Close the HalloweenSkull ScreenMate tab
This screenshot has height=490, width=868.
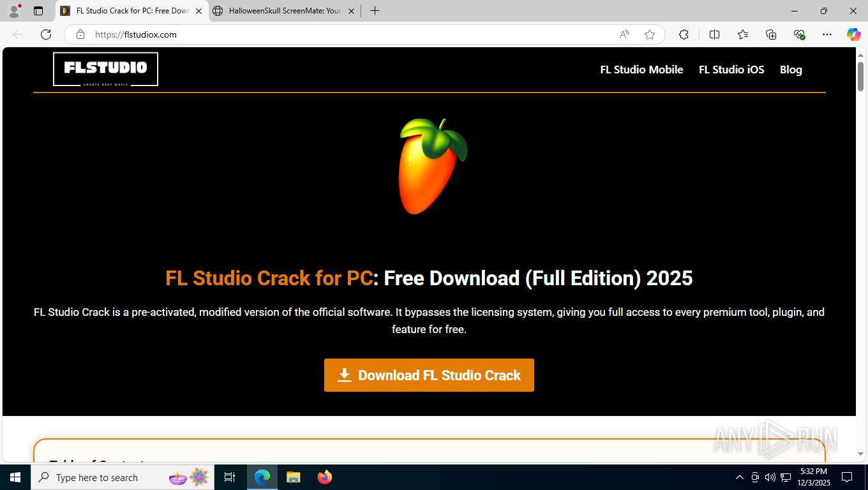click(351, 11)
